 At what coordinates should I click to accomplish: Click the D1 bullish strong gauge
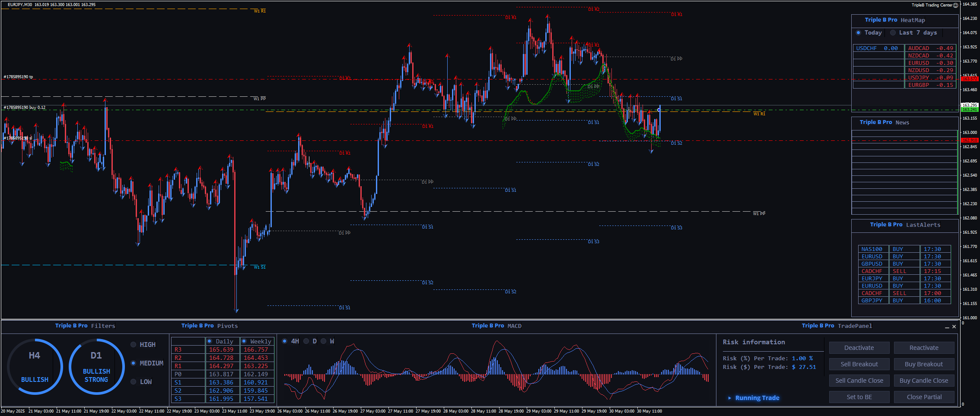[x=96, y=366]
